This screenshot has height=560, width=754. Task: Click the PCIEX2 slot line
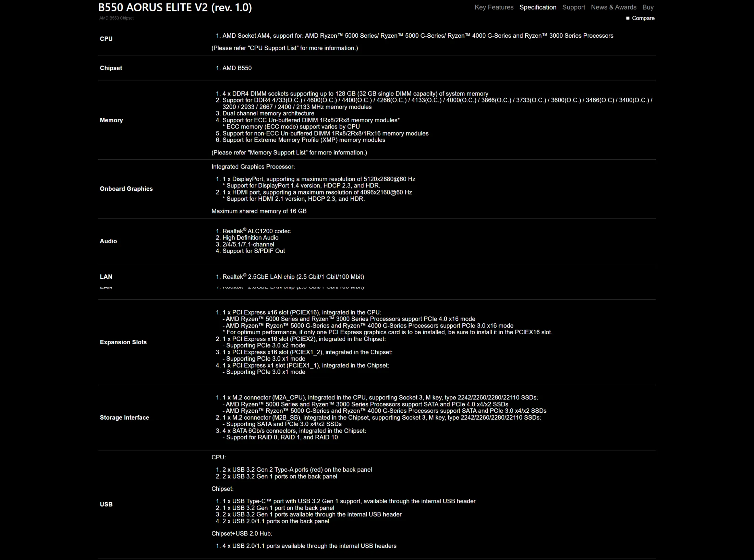304,339
